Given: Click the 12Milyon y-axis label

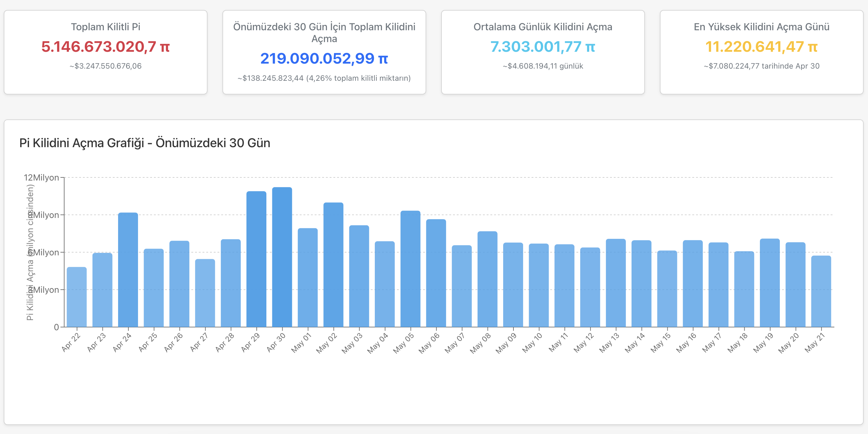Looking at the screenshot, I should [41, 178].
